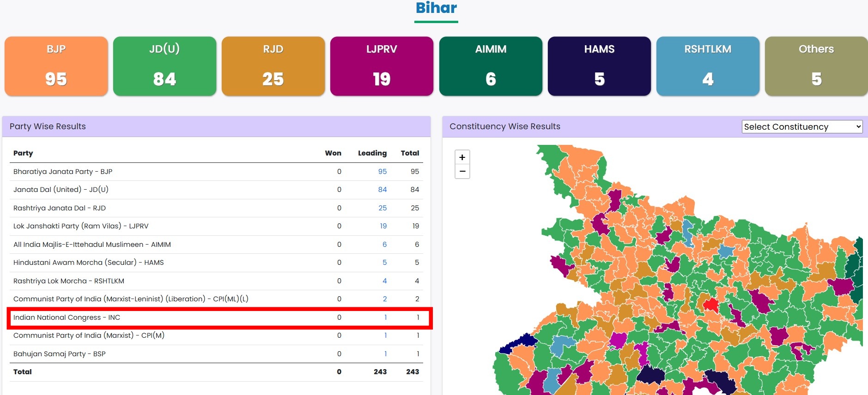Screen dimensions: 868x395
Task: Open INC leading count 1 link
Action: pos(385,317)
